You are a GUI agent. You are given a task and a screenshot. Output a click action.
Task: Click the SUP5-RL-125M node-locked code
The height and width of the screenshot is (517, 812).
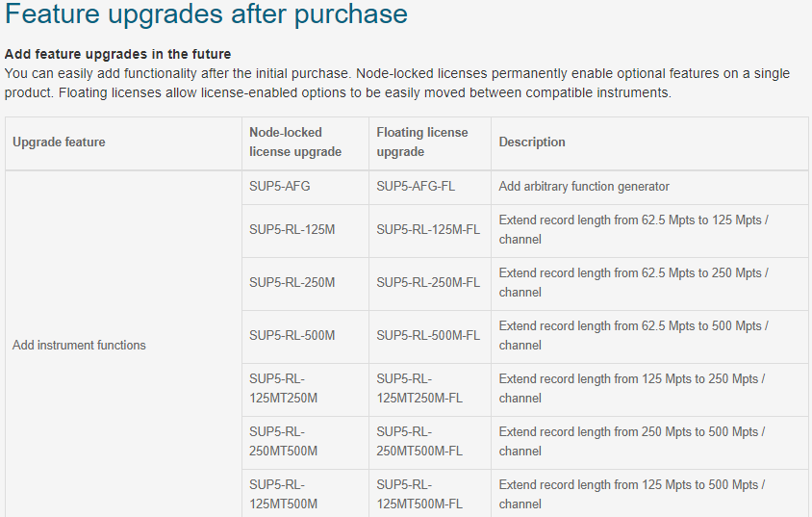[x=292, y=229]
